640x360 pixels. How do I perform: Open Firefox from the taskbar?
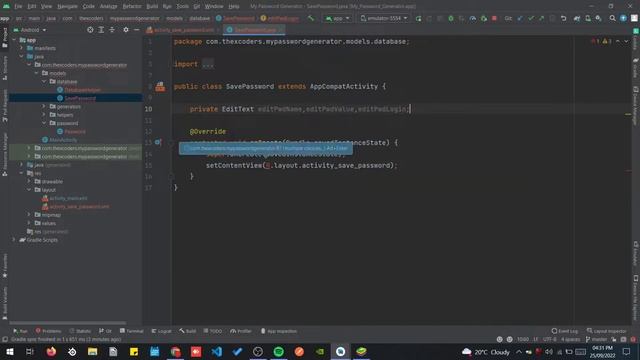click(51, 351)
